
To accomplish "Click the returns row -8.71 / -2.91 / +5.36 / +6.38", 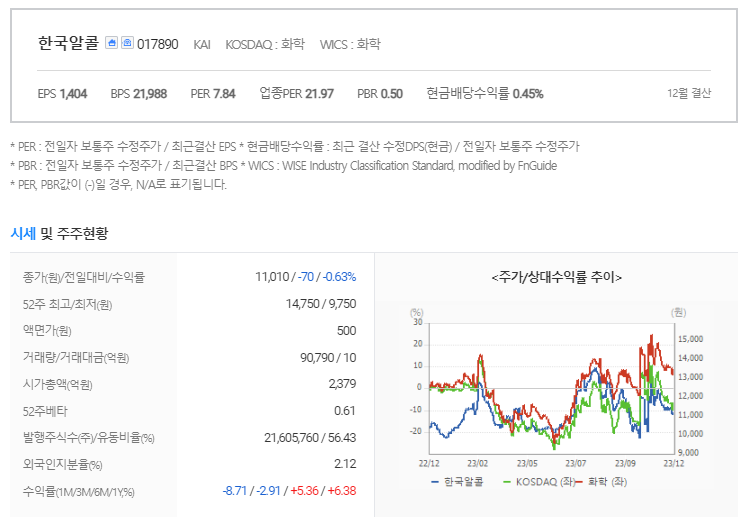I will (x=289, y=491).
